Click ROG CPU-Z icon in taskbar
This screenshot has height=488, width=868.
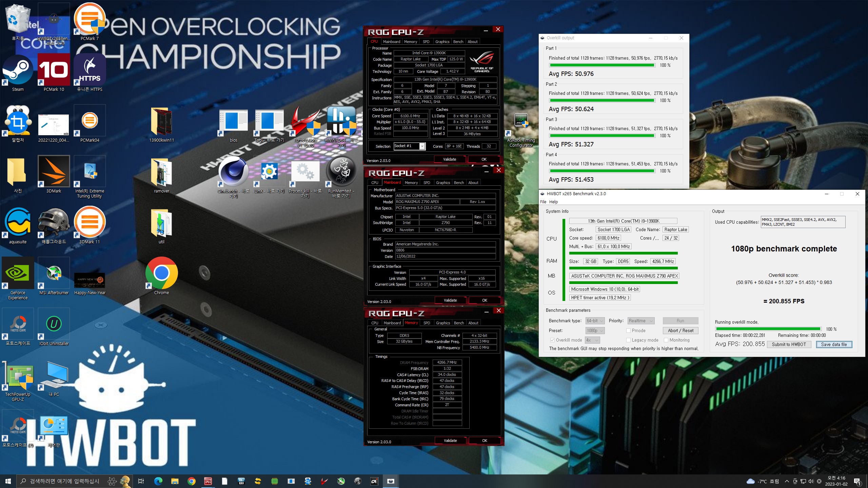tap(208, 481)
